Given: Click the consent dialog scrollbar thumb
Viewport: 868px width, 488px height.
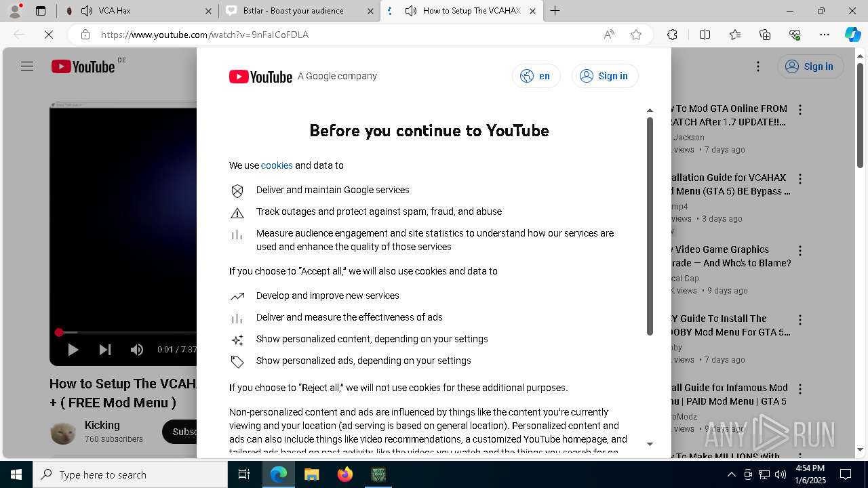Looking at the screenshot, I should (650, 227).
